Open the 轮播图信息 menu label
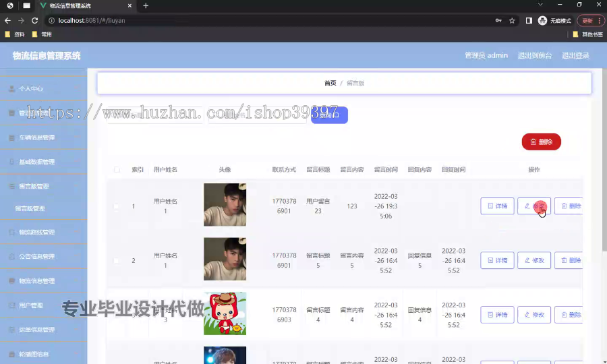 (x=34, y=354)
